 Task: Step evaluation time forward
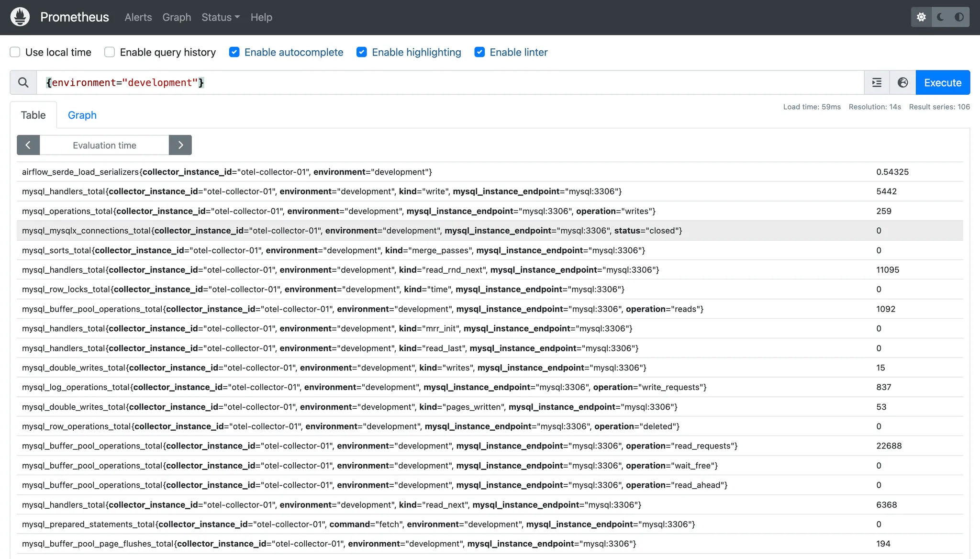click(x=180, y=145)
